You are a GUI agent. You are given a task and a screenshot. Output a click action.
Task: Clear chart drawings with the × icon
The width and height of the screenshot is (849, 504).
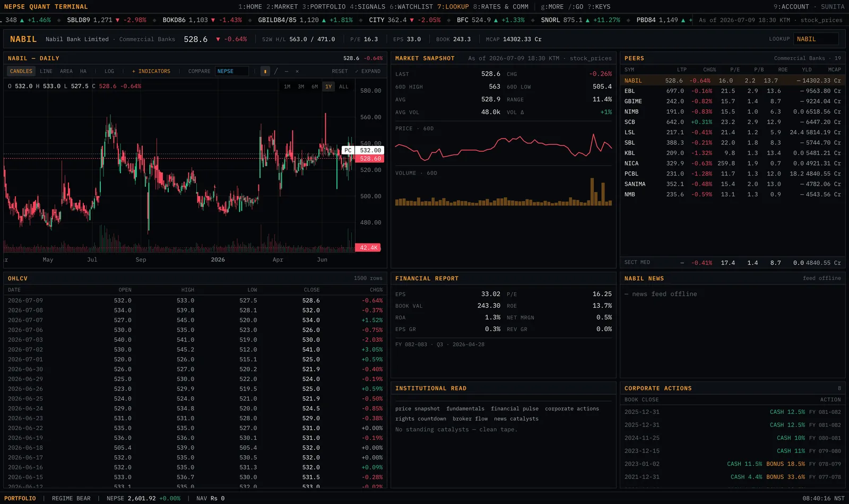pos(297,71)
